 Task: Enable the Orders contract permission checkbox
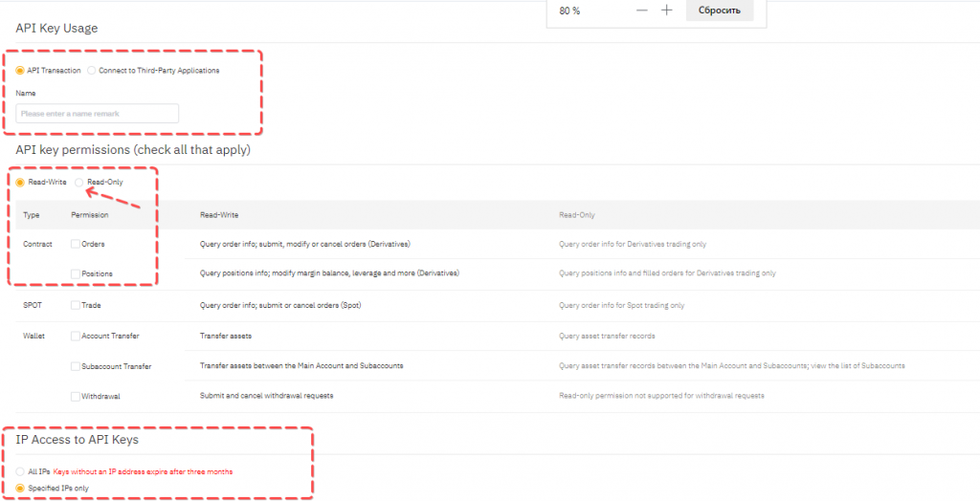pos(75,244)
